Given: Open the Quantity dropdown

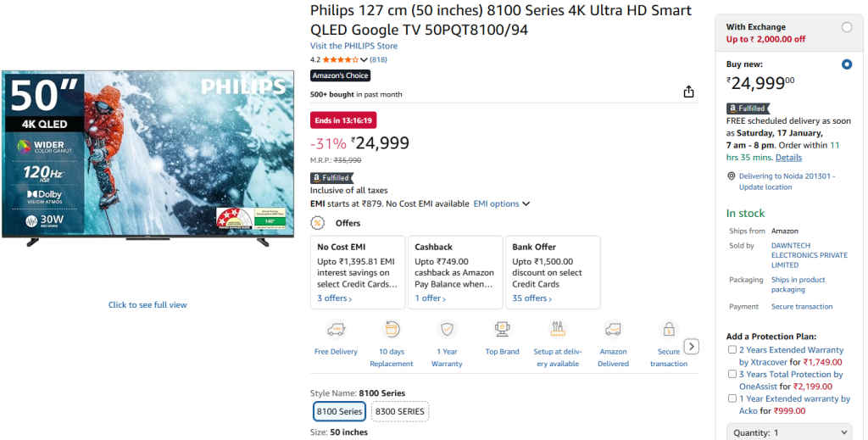Looking at the screenshot, I should coord(788,432).
